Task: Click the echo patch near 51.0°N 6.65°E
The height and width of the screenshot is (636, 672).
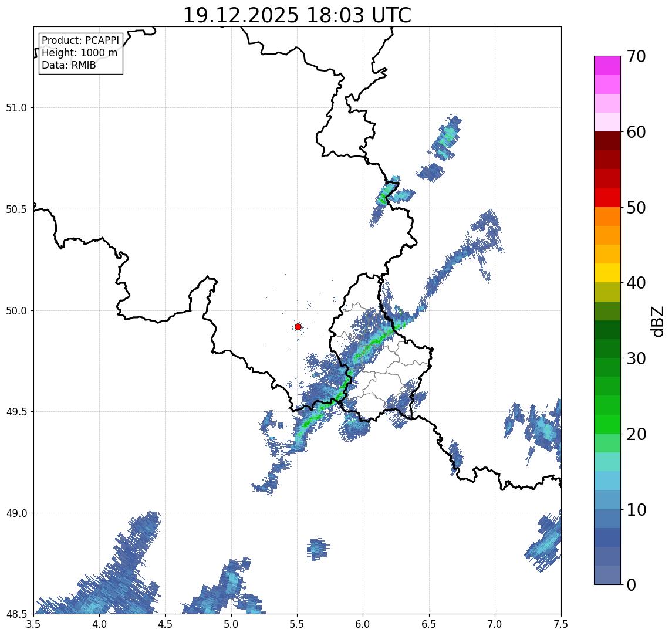Action: point(445,138)
